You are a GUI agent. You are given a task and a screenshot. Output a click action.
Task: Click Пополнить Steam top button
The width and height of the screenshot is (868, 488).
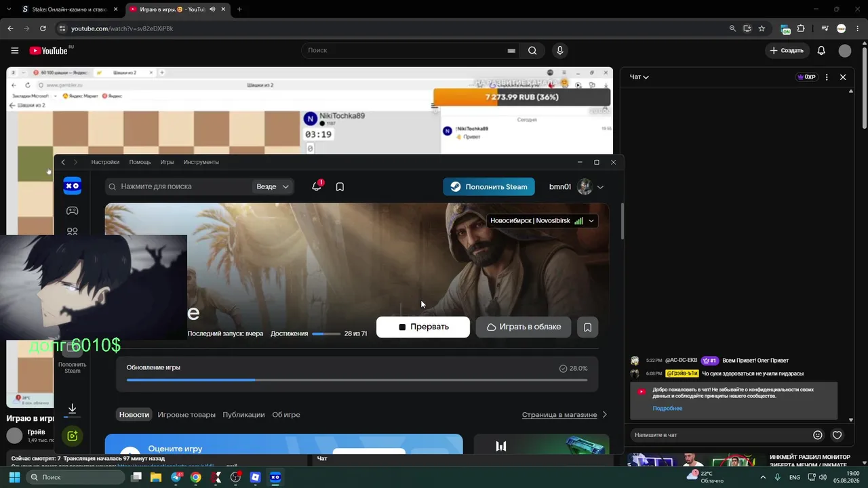point(489,186)
